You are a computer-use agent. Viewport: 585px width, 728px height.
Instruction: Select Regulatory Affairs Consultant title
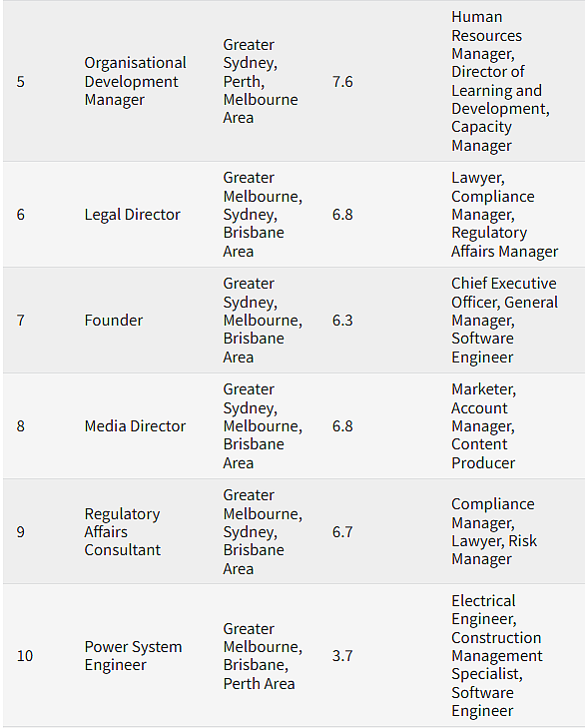(x=122, y=531)
